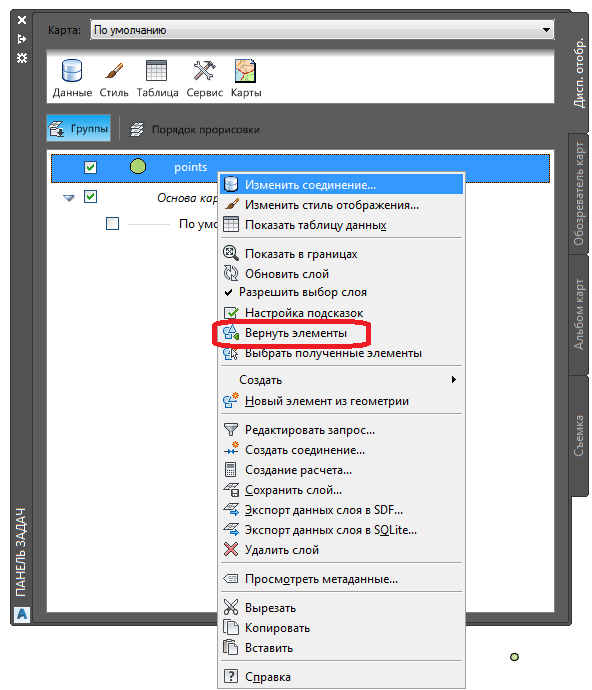Viewport: 592px width, 690px height.
Task: Click the green circle points style swatch
Action: click(138, 166)
